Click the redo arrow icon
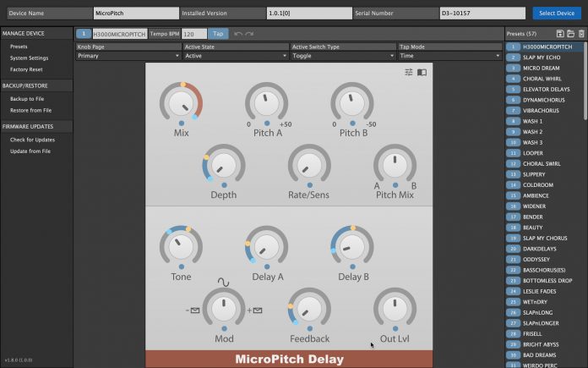The image size is (588, 368). 248,33
